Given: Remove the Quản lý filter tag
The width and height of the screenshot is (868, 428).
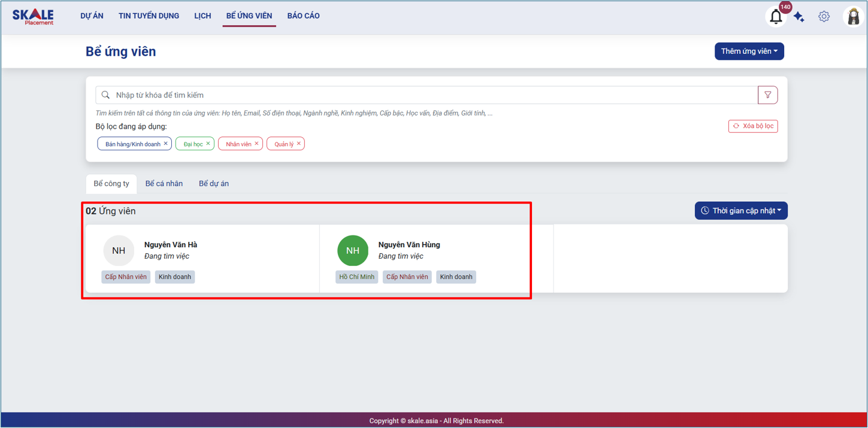Looking at the screenshot, I should [x=299, y=144].
